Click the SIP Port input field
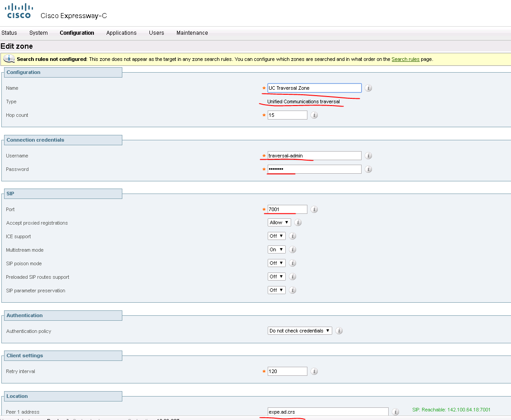 click(x=287, y=209)
